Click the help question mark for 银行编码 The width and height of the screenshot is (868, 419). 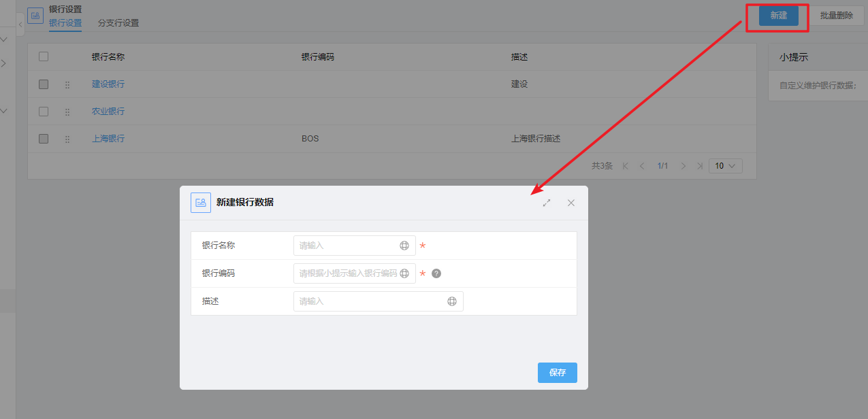pos(436,273)
